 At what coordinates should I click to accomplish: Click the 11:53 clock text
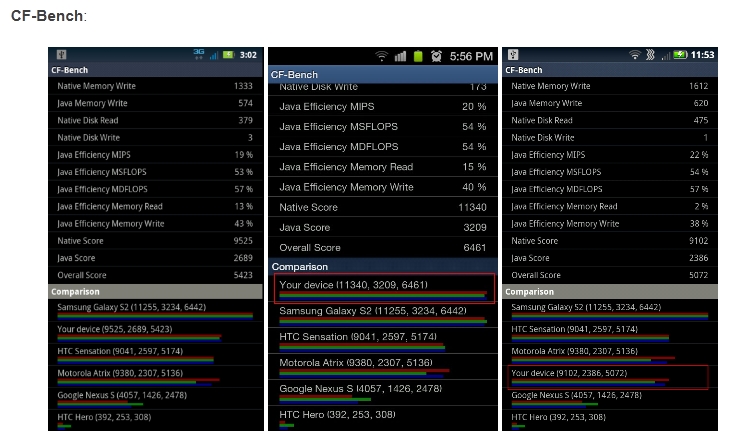tap(703, 55)
